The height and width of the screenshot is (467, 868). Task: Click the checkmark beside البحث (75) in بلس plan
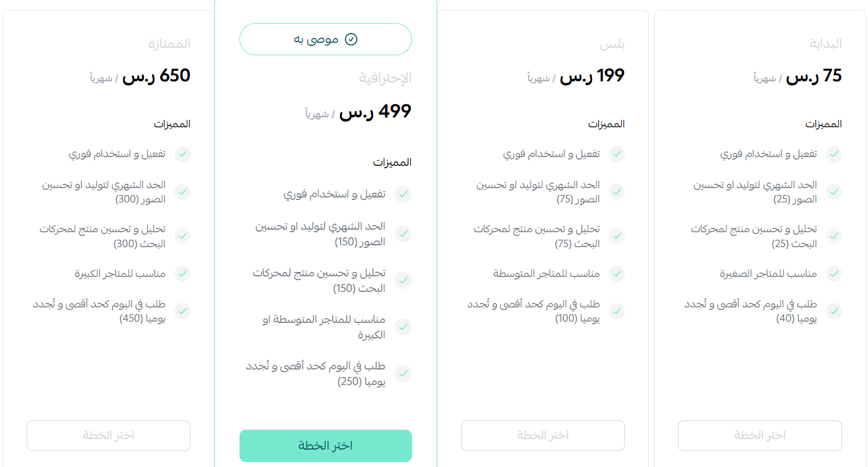[617, 236]
